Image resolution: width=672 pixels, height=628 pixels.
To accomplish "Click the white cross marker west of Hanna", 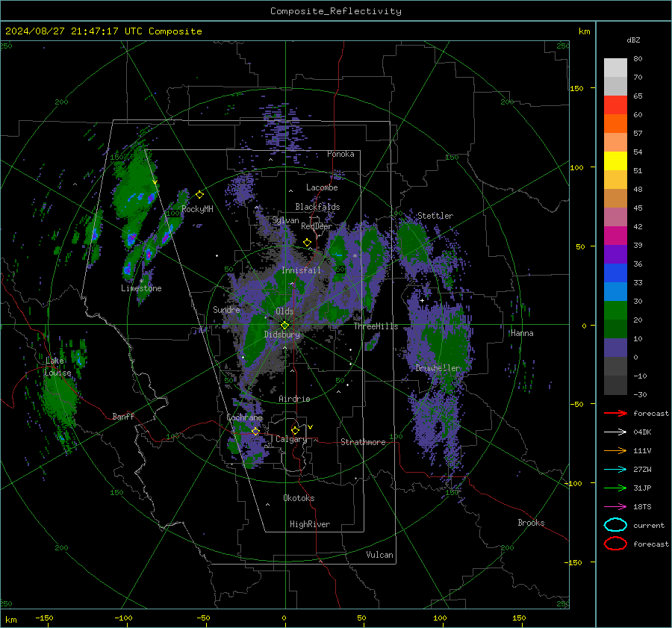I will (x=422, y=301).
